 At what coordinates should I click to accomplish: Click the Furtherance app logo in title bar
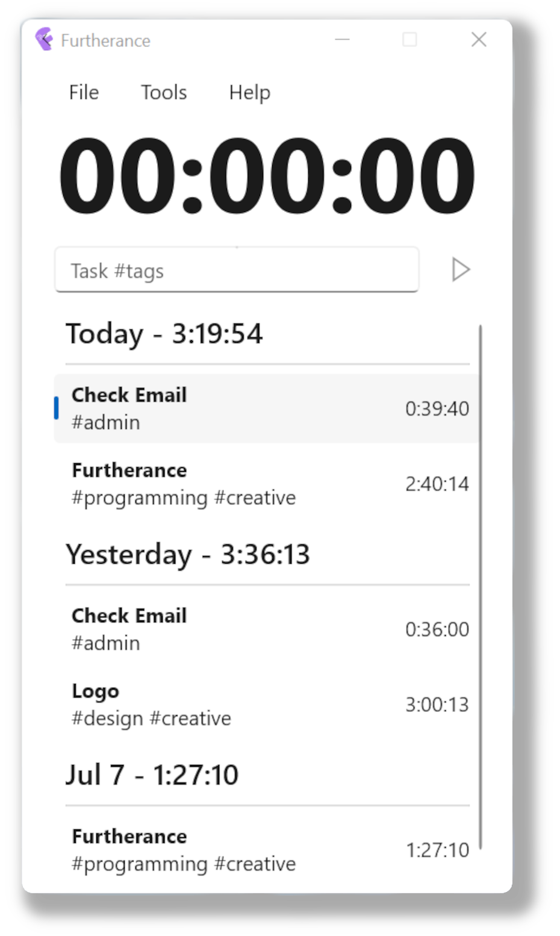(45, 40)
